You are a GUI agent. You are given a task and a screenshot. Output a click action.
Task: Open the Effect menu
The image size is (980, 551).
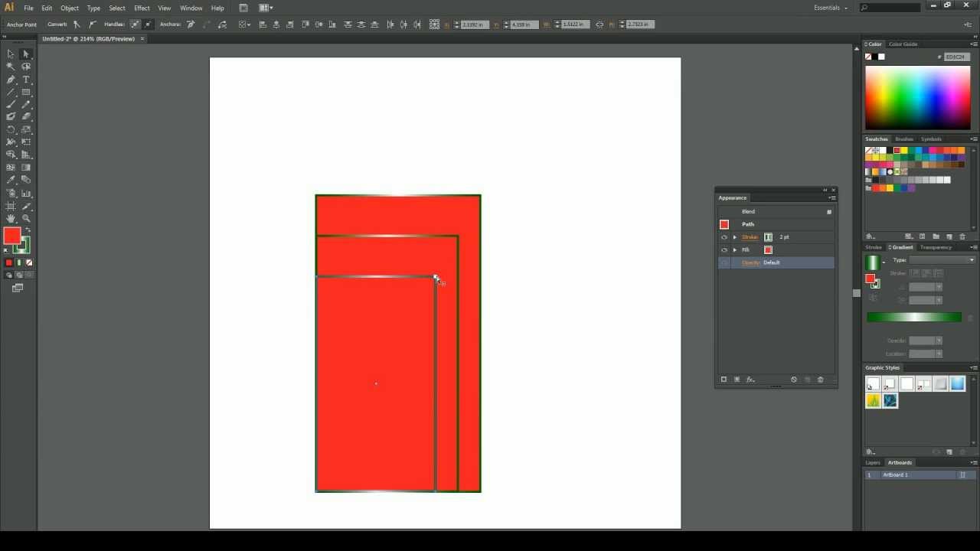point(142,8)
